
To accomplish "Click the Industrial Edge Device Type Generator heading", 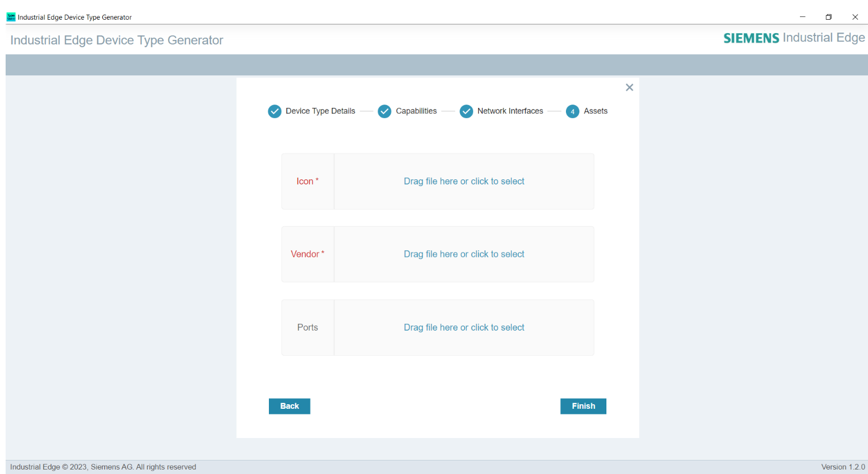I will (x=116, y=40).
